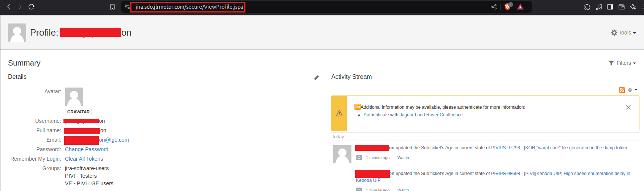644x191 pixels.
Task: Click the Clear All Tokens link
Action: (84, 159)
